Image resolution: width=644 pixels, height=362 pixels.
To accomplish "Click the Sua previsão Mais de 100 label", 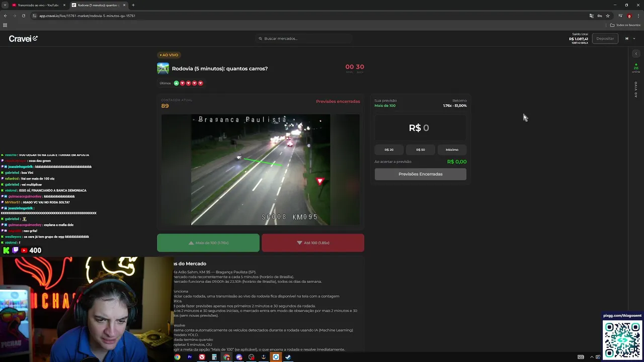I will [x=385, y=106].
